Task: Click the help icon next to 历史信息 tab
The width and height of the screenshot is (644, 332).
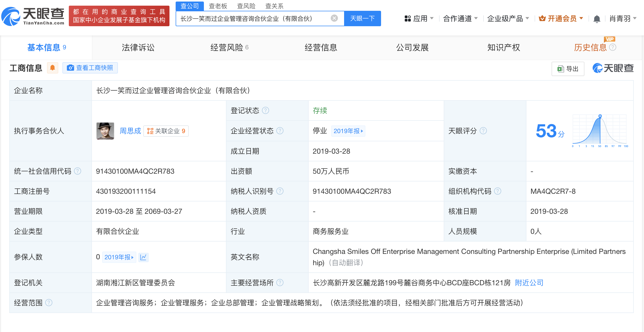Action: coord(613,47)
